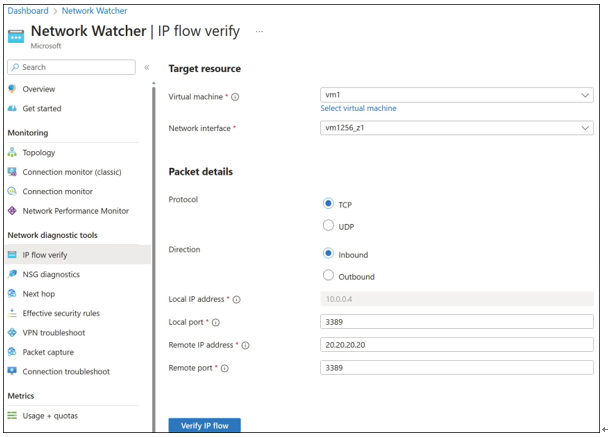Viewport: 608px width, 437px height.
Task: Click the Overview icon in sidebar
Action: tap(12, 89)
